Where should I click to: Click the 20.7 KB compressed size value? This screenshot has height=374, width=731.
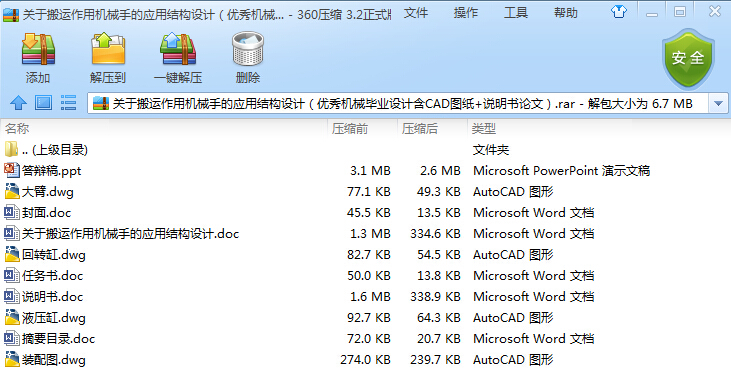tap(439, 339)
